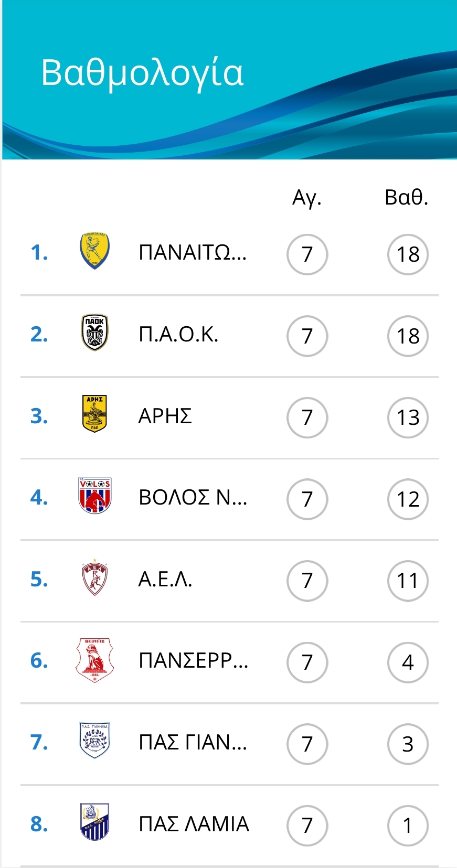This screenshot has width=457, height=868.
Task: Open the Volos team logo
Action: (95, 496)
